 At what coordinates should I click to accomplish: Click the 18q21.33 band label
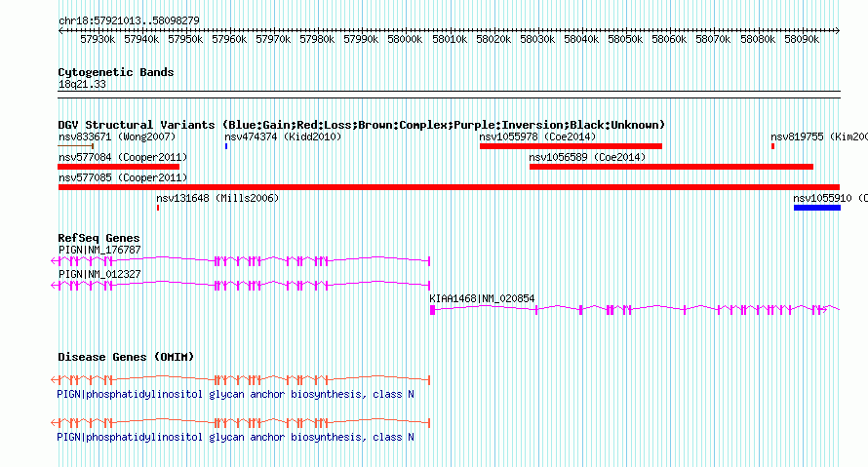(x=82, y=84)
